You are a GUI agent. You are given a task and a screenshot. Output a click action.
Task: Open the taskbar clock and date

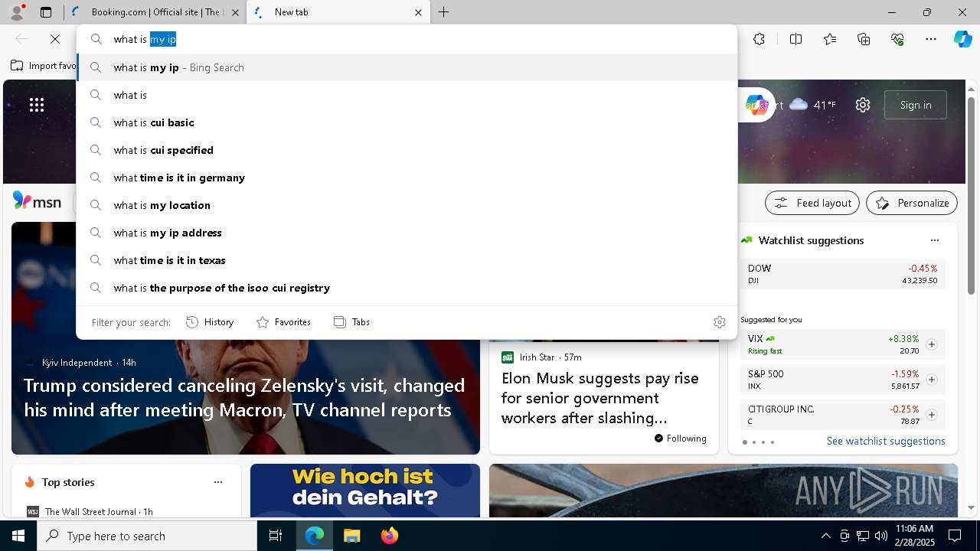(914, 536)
